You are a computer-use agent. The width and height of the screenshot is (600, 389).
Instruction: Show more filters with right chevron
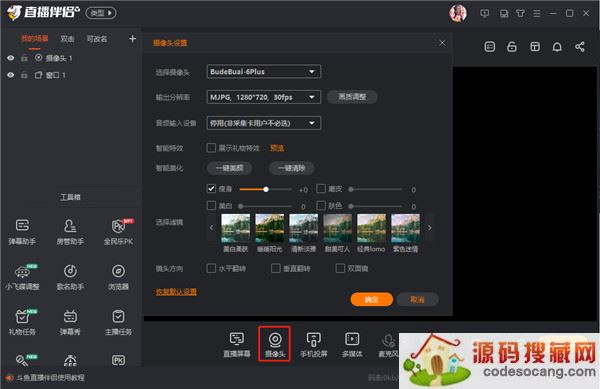point(429,228)
